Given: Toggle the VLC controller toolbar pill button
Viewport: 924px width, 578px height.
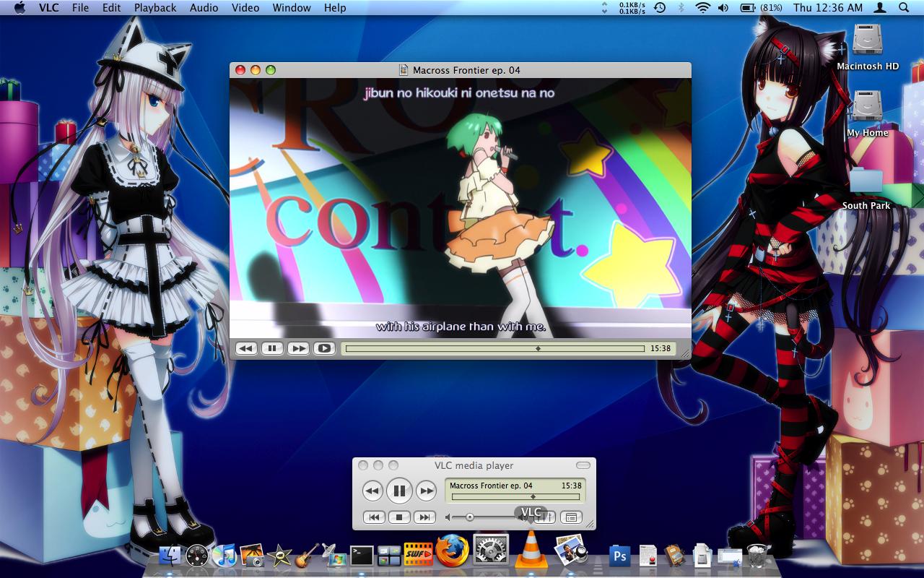Looking at the screenshot, I should tap(583, 465).
